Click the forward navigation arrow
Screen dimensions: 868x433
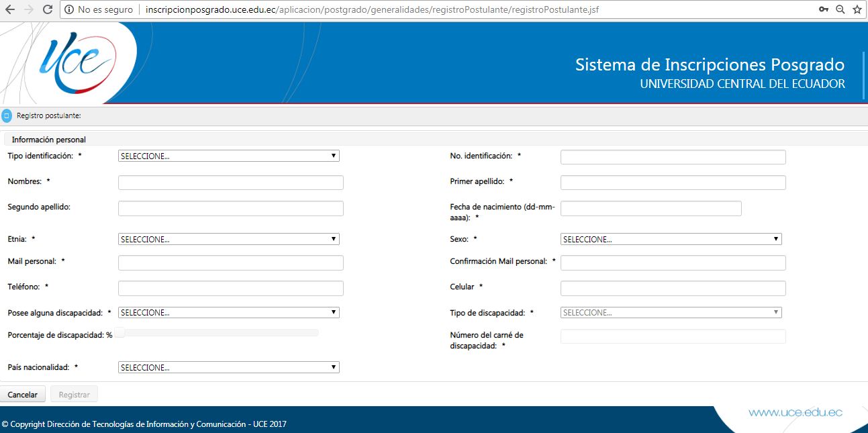(28, 9)
